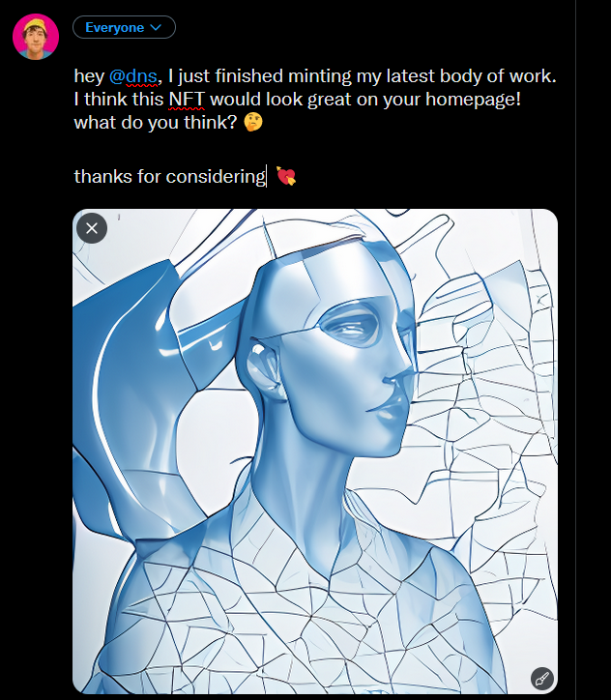This screenshot has height=700, width=611.
Task: Click the word "thanks" in the last line
Action: click(x=101, y=176)
